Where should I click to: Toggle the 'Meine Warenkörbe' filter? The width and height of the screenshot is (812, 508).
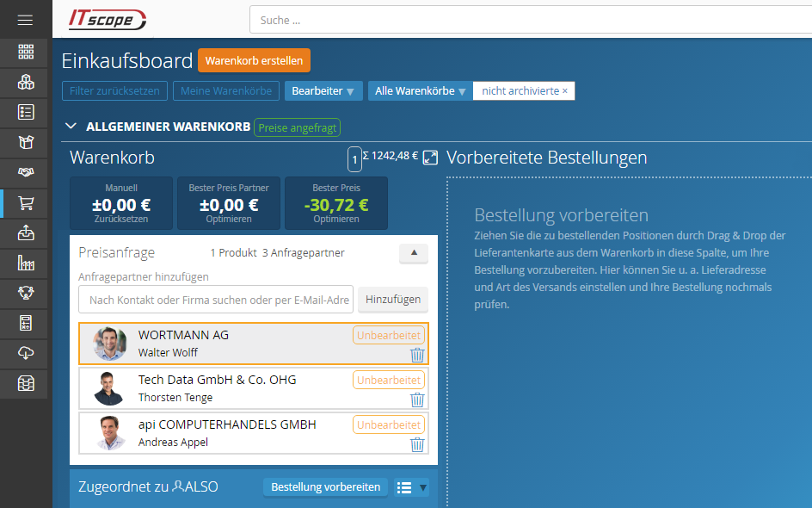226,91
